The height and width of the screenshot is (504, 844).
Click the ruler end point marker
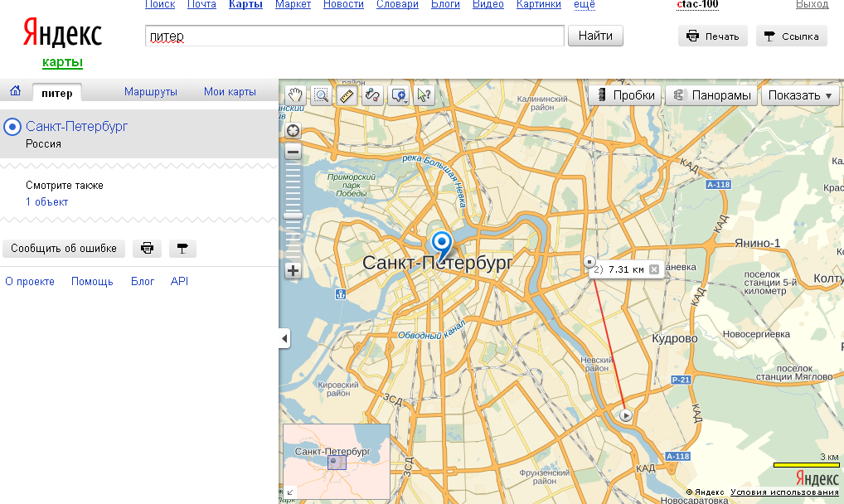[589, 262]
